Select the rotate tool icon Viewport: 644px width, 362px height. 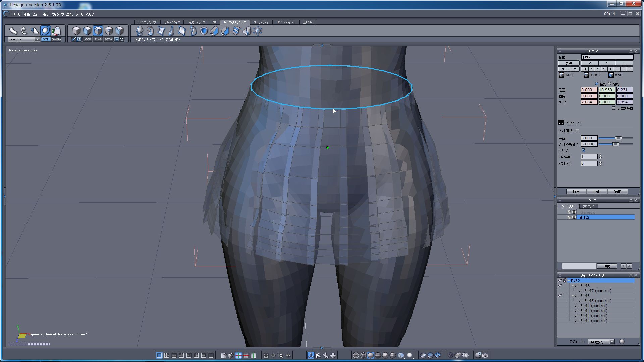click(x=24, y=31)
